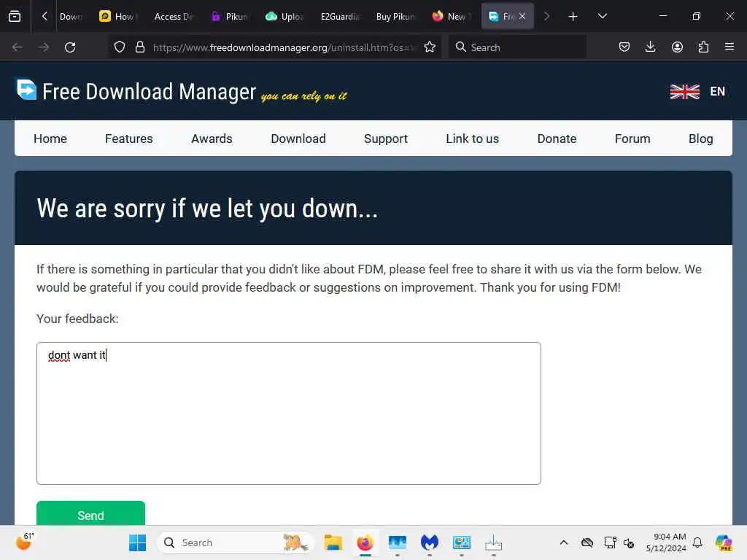Open the EN language selector
747x560 pixels.
tap(697, 91)
